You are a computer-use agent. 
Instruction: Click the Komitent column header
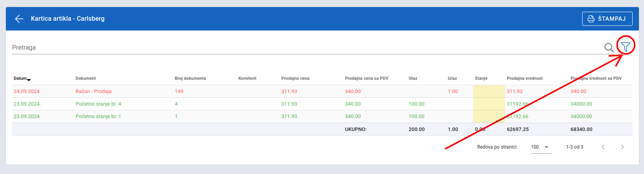pos(247,78)
